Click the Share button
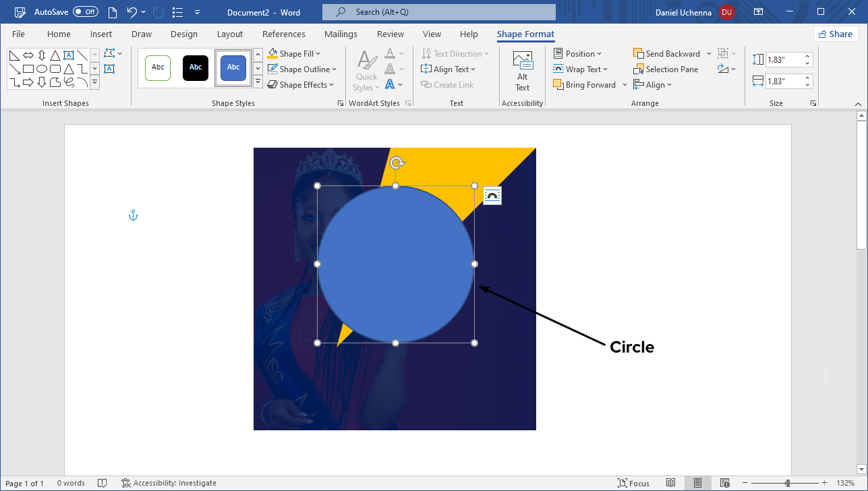This screenshot has height=491, width=868. pos(836,34)
